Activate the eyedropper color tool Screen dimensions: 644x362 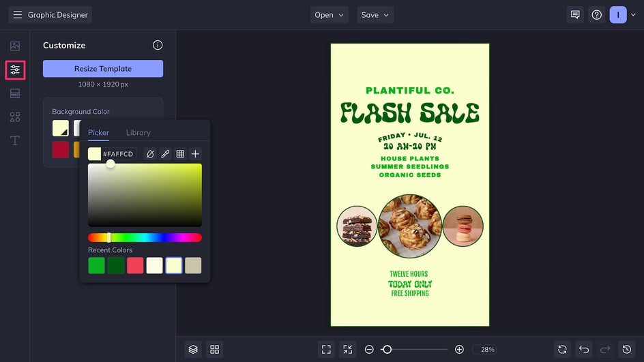coord(165,154)
